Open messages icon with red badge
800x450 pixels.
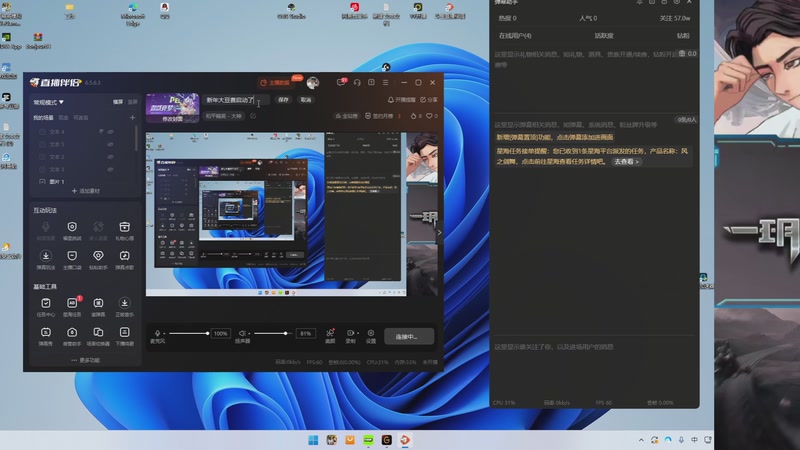coord(341,82)
